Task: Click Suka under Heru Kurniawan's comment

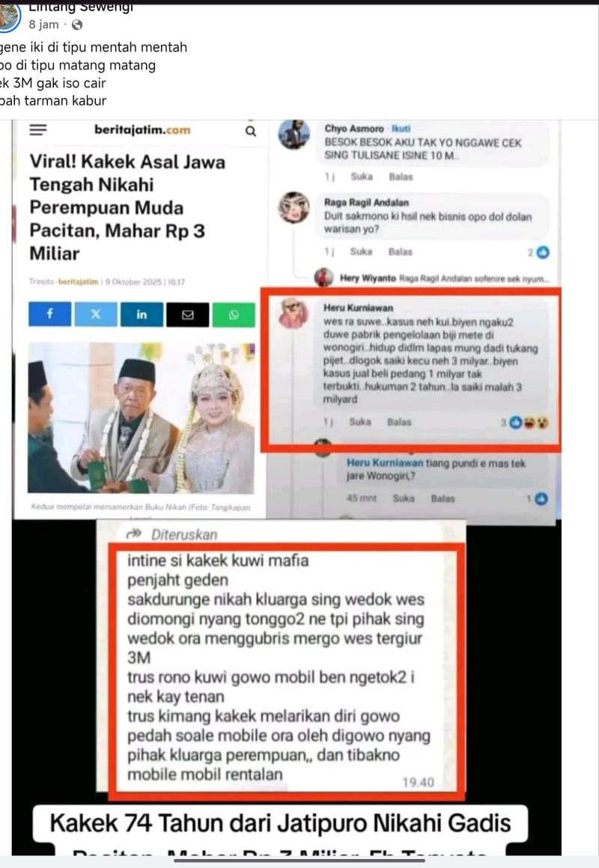Action: pos(359,422)
